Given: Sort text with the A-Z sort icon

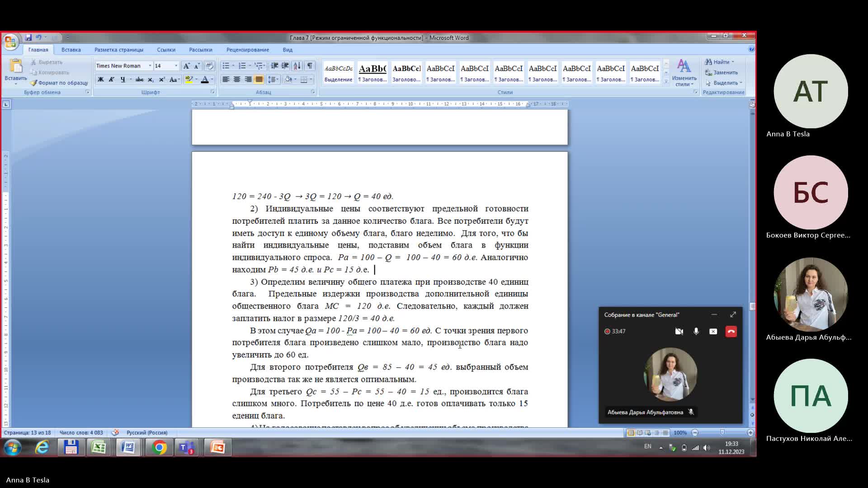Looking at the screenshot, I should [x=297, y=66].
